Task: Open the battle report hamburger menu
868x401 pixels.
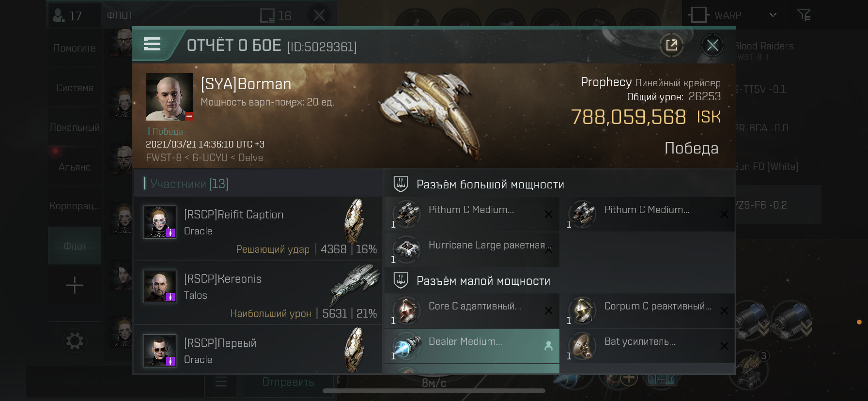Action: [152, 45]
